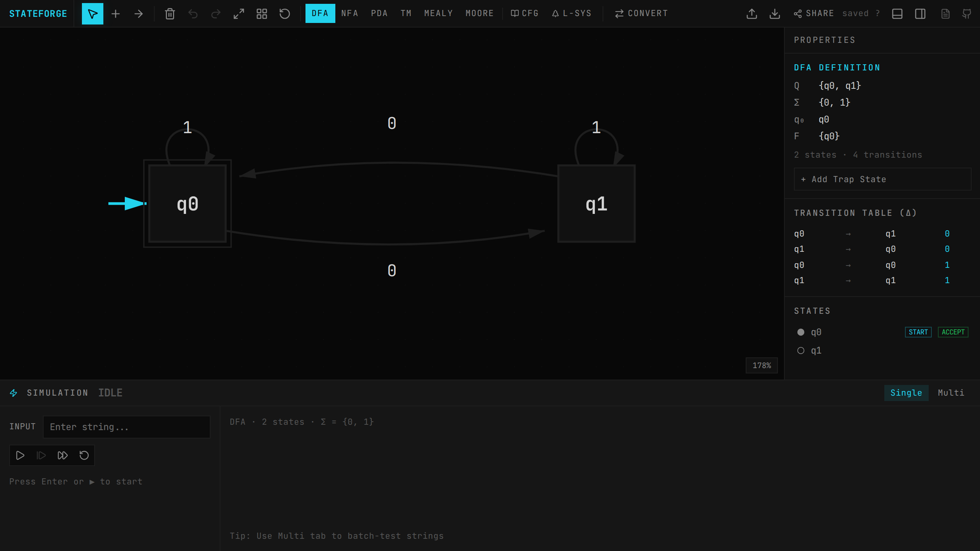
Task: Click the CONVERT button
Action: coord(642,13)
